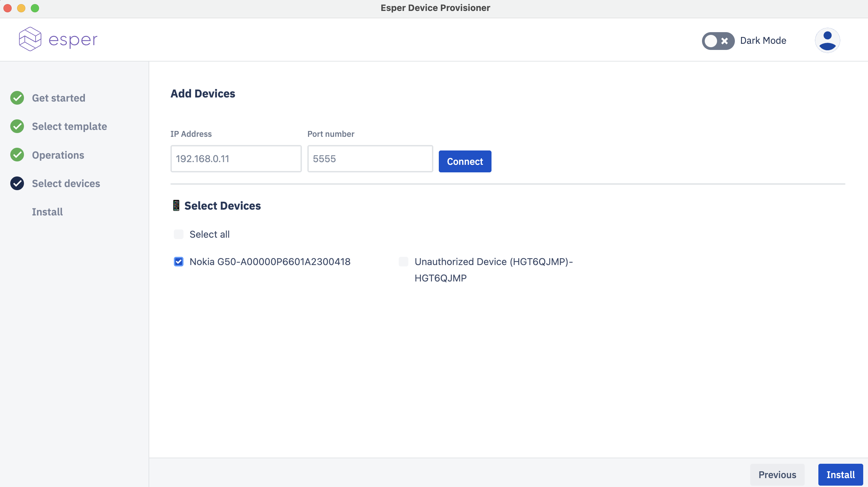
Task: Maximize the window with green button
Action: pos(35,8)
